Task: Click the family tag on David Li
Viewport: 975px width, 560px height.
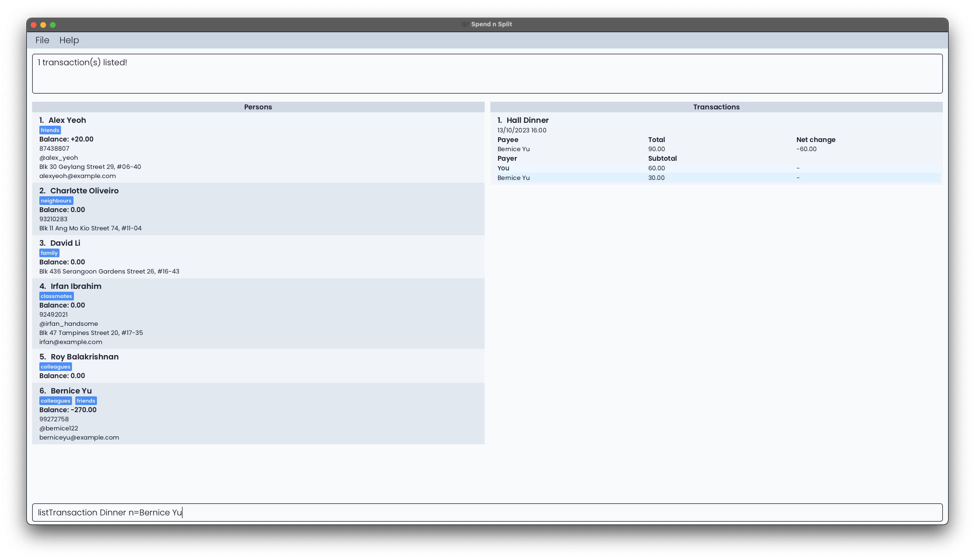Action: tap(49, 252)
